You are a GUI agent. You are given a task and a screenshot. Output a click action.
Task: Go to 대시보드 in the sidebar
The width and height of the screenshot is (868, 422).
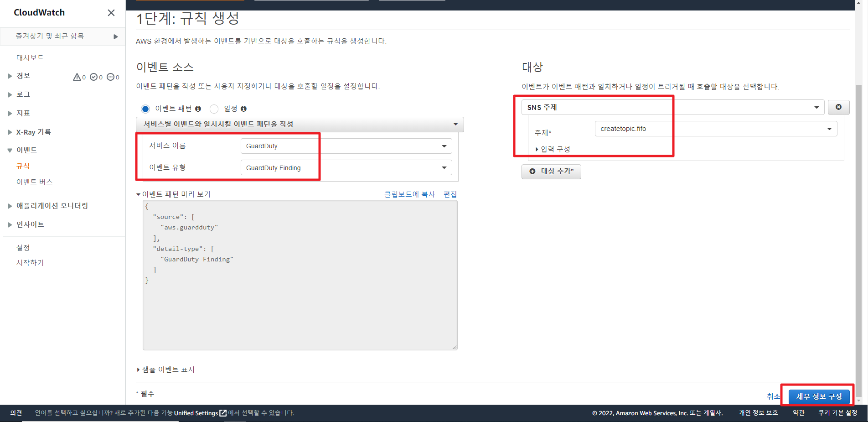[30, 58]
